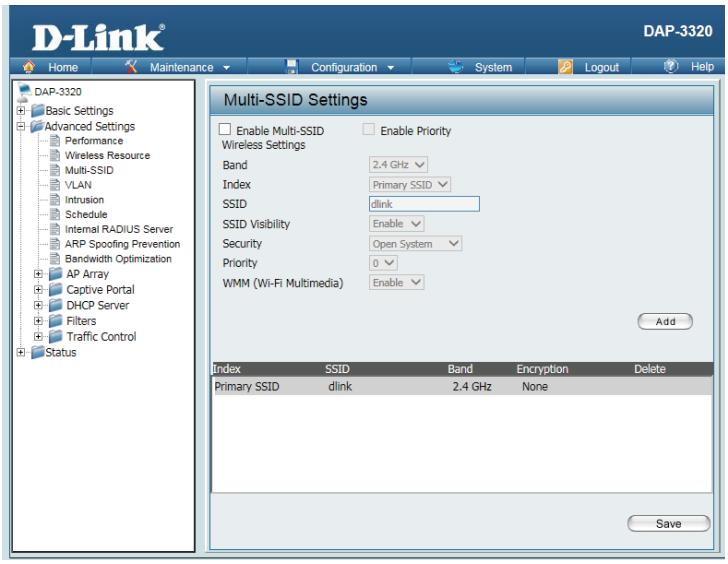Open the Bandwidth Optimization link
Screen dimensions: 728x564
point(118,259)
